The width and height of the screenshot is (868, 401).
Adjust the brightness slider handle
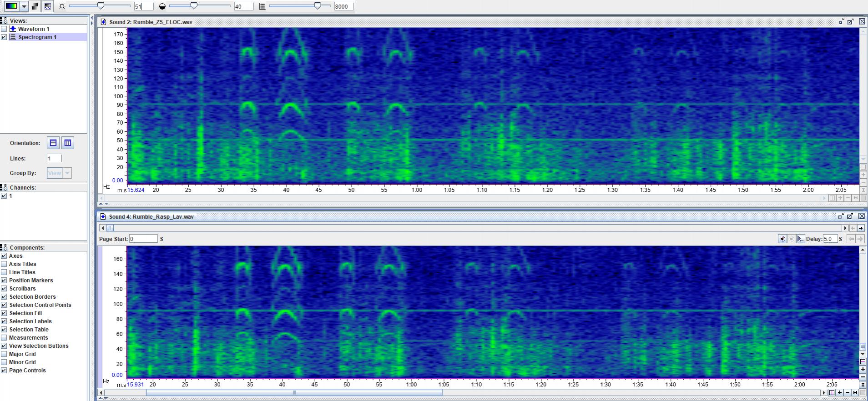coord(101,6)
